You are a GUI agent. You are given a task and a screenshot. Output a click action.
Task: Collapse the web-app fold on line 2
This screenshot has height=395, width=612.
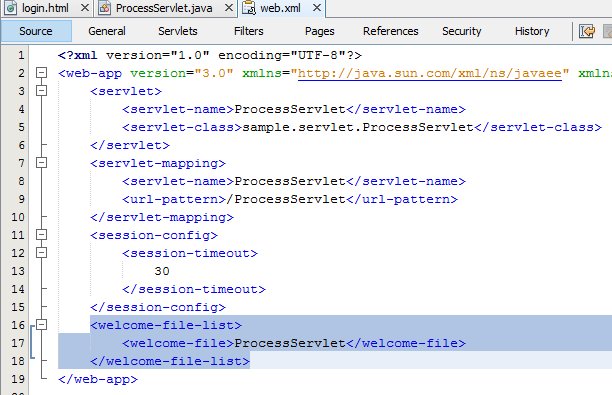pyautogui.click(x=41, y=73)
